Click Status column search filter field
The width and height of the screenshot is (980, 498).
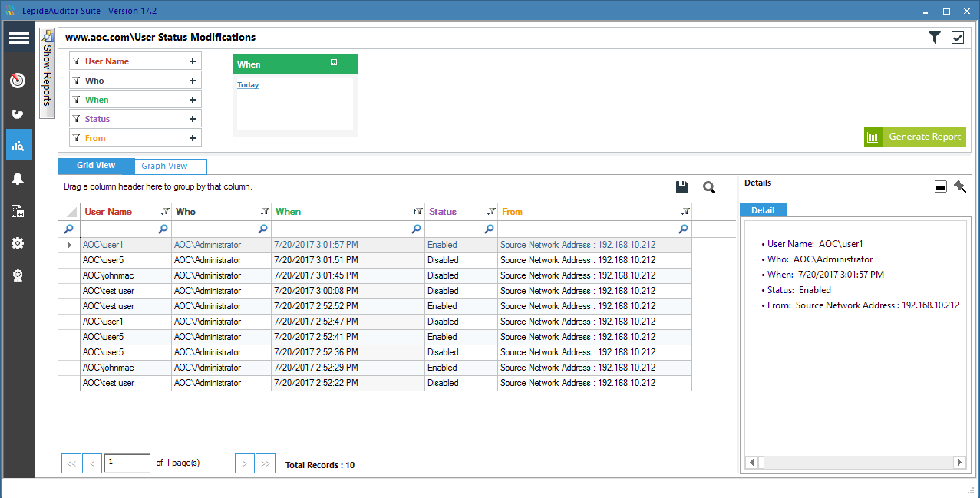pyautogui.click(x=461, y=229)
